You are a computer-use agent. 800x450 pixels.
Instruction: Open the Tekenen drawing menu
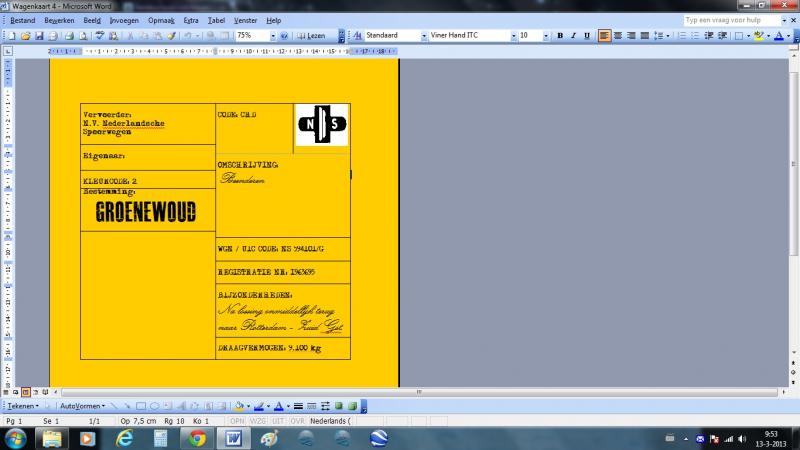click(23, 406)
